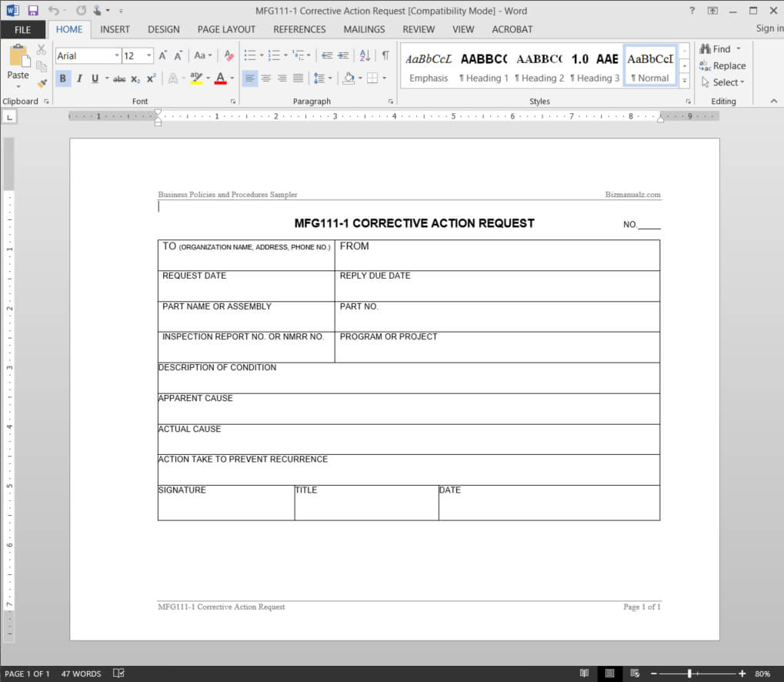Click the 47 WORDS word count
The image size is (784, 682).
[x=81, y=674]
